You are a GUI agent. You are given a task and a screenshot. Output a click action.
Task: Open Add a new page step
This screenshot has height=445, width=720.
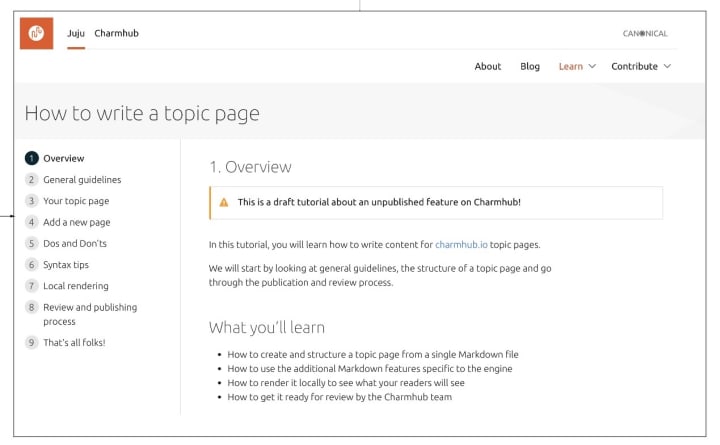[x=77, y=222]
